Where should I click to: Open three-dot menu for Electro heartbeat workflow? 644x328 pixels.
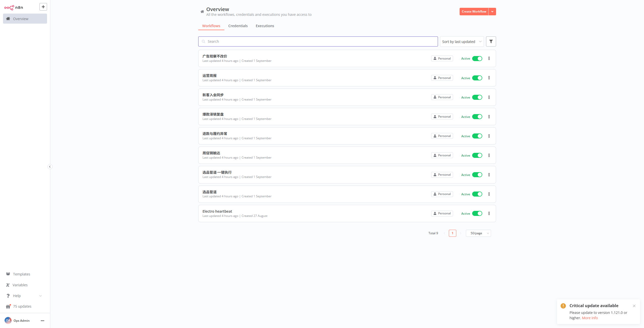coord(489,213)
